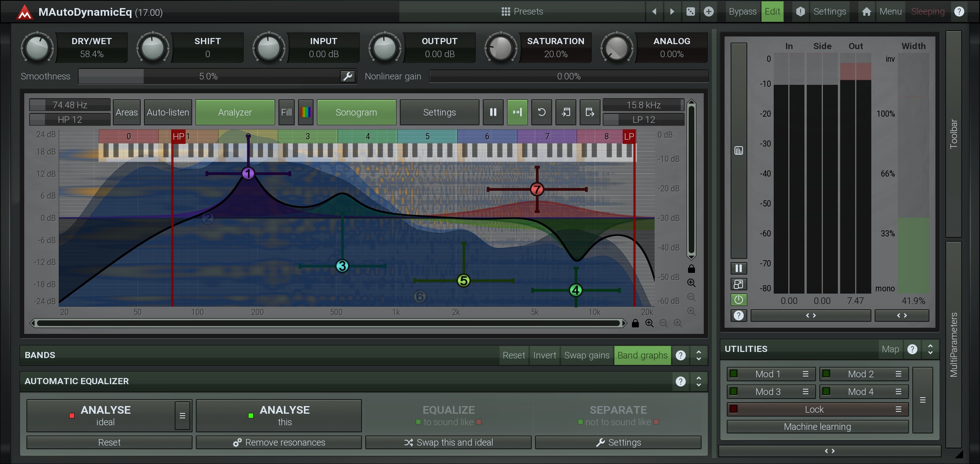The height and width of the screenshot is (464, 980).
Task: Click the Machine learning button
Action: click(x=817, y=427)
